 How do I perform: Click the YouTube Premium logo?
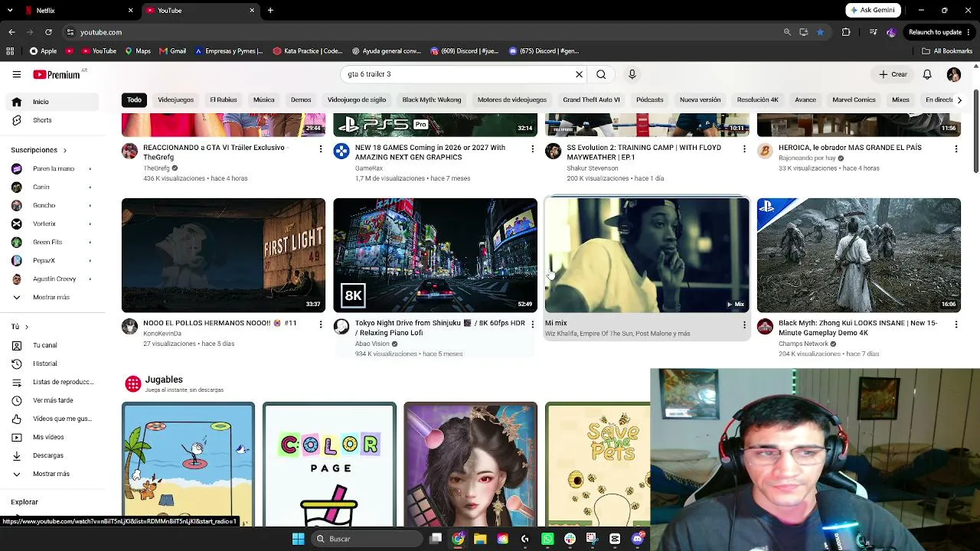coord(57,74)
